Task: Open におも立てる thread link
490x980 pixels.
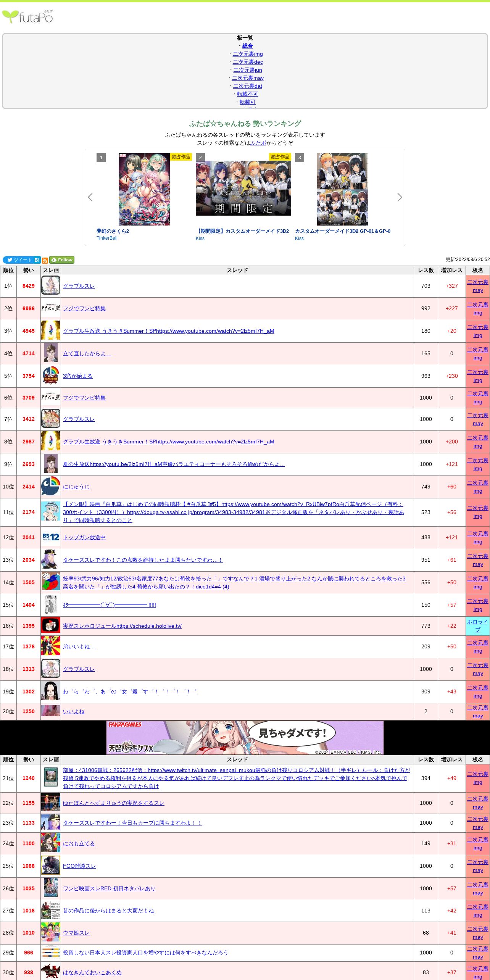Action: (79, 843)
